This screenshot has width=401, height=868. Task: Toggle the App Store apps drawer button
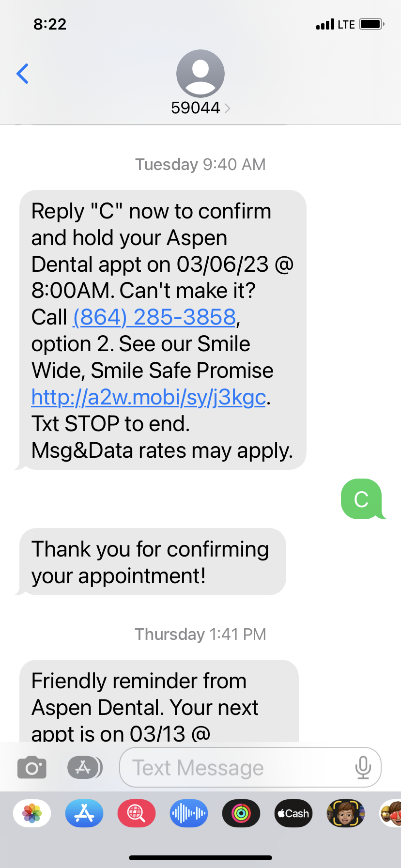[84, 767]
